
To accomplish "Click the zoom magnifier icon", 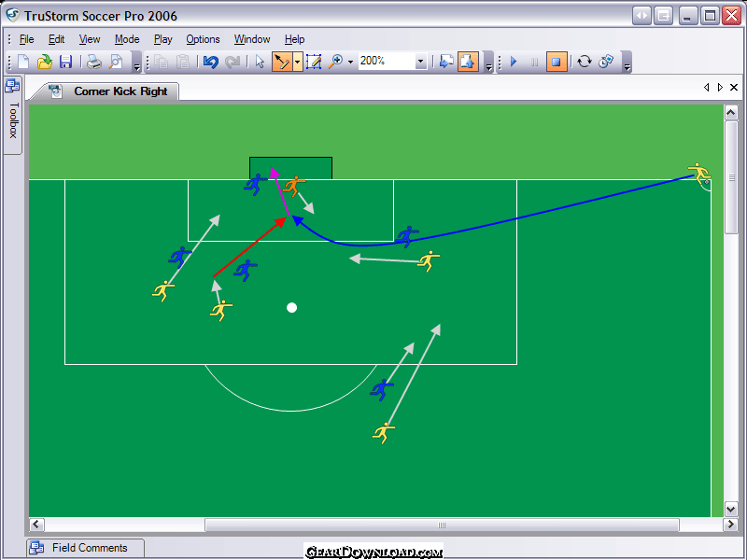I will coord(336,62).
